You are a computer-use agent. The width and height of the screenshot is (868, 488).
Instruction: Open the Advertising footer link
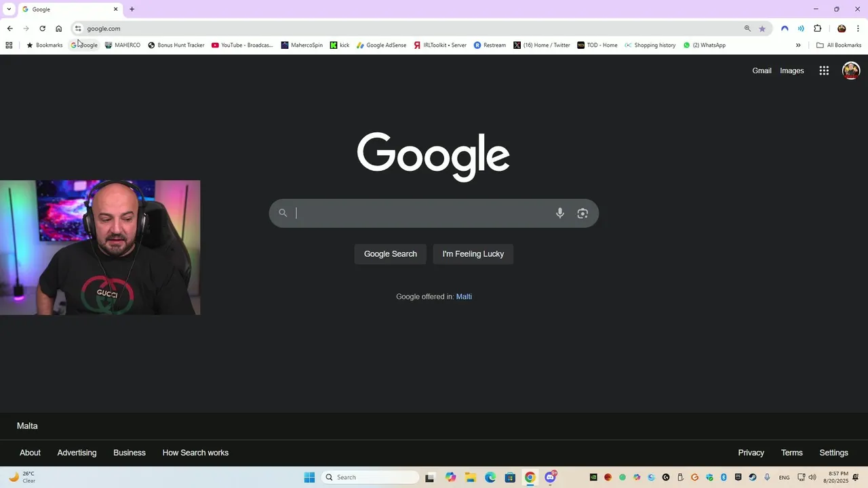pos(77,453)
